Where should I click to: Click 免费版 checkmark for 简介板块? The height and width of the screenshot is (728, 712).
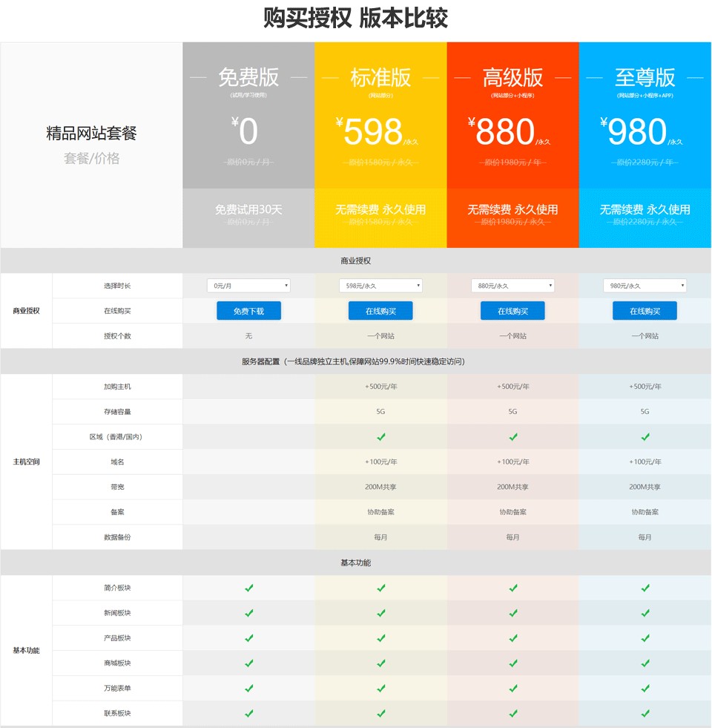tap(249, 588)
